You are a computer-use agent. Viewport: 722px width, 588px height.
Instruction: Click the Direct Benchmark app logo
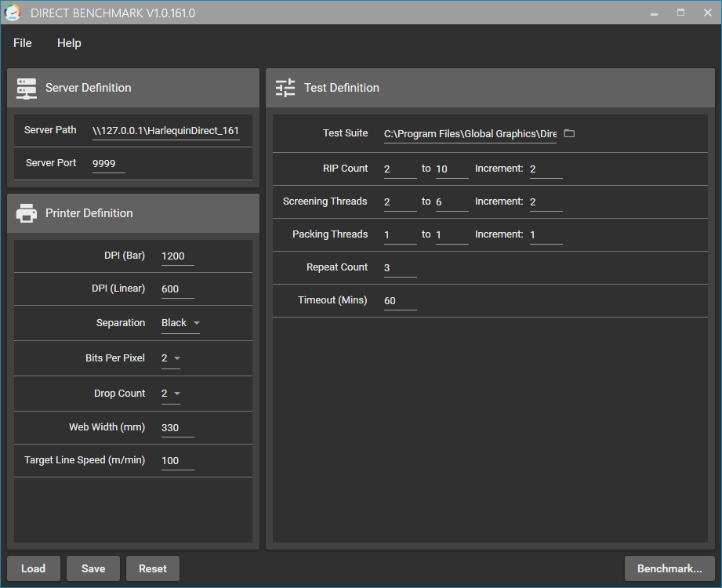click(x=13, y=13)
